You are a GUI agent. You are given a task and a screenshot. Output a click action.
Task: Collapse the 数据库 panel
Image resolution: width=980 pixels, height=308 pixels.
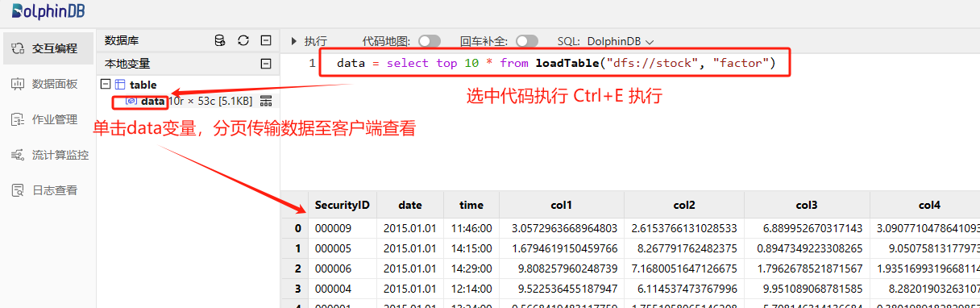265,40
